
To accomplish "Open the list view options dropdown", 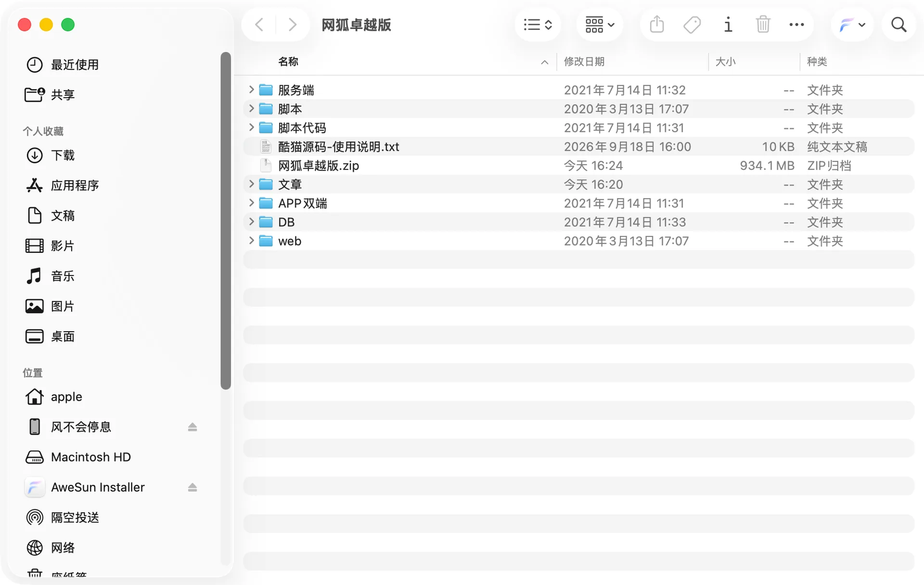I will (x=538, y=25).
